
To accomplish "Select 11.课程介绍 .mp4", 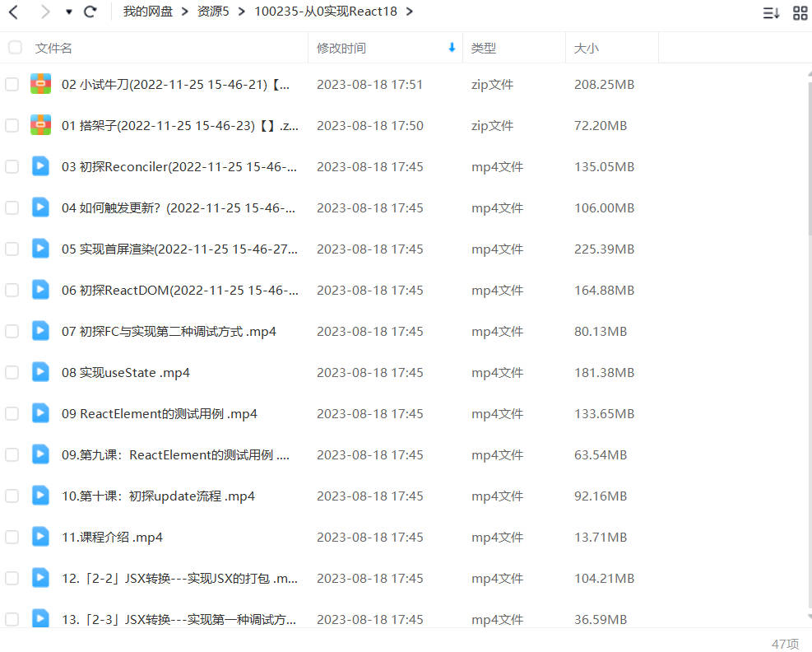I will (x=112, y=538).
